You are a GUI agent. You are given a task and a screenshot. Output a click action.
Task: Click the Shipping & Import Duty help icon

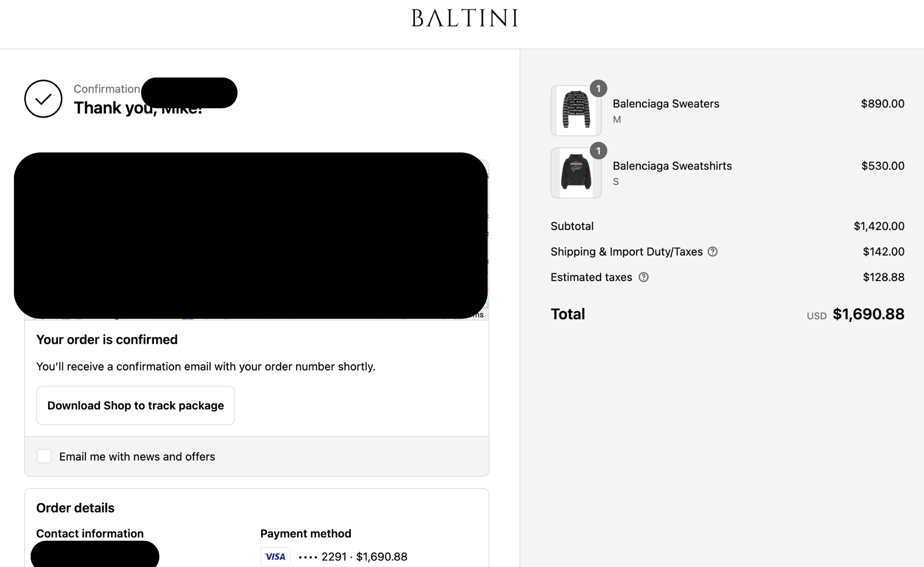(713, 251)
